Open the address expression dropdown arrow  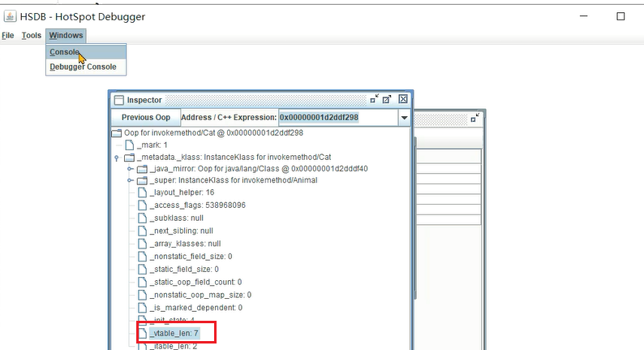(x=404, y=118)
